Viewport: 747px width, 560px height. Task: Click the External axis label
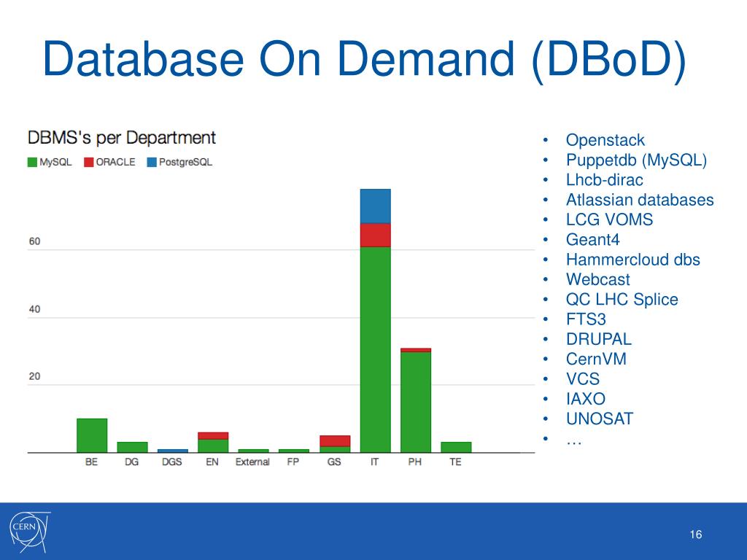pos(252,462)
